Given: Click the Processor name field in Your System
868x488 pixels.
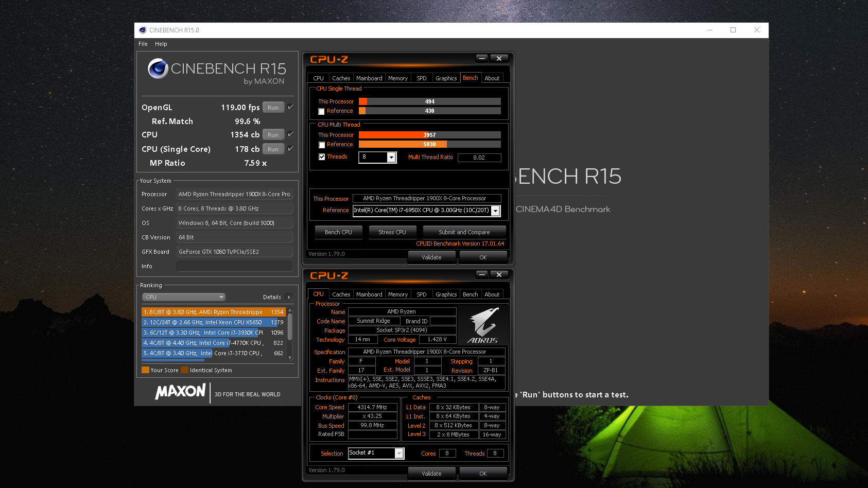Looking at the screenshot, I should [234, 194].
